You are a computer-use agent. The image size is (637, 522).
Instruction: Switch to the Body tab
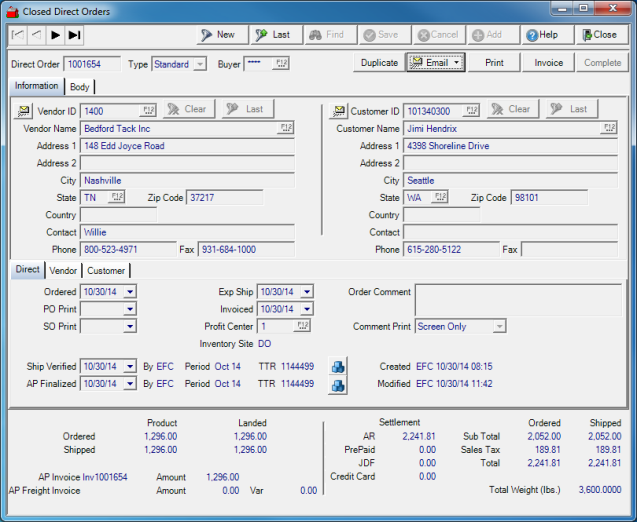79,87
